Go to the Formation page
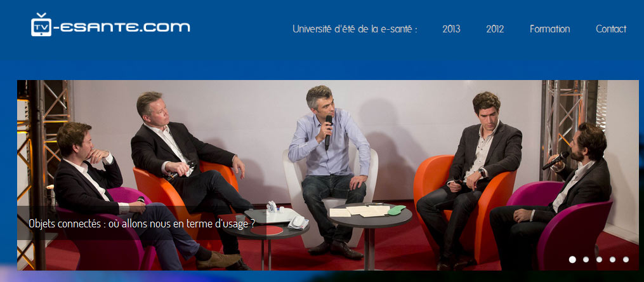Image resolution: width=644 pixels, height=282 pixels. tap(549, 29)
